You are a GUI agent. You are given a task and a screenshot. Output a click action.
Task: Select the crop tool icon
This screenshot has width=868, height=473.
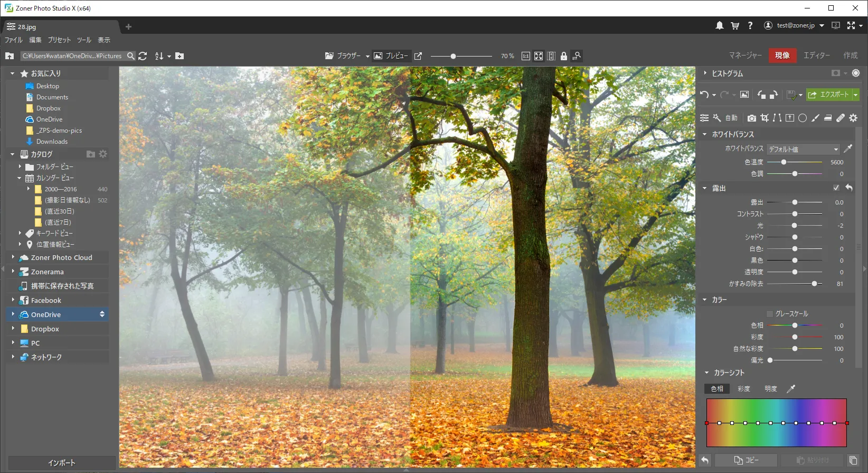[765, 118]
